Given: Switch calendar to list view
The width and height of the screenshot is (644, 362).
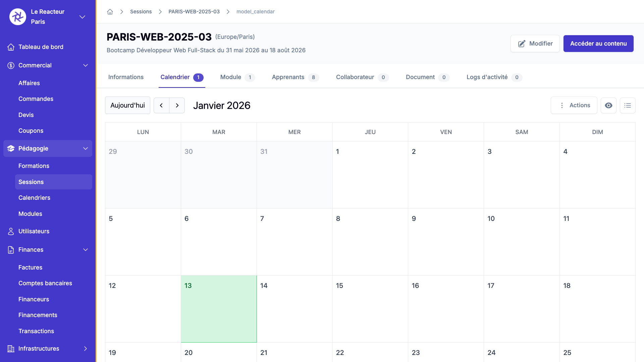Looking at the screenshot, I should [628, 105].
